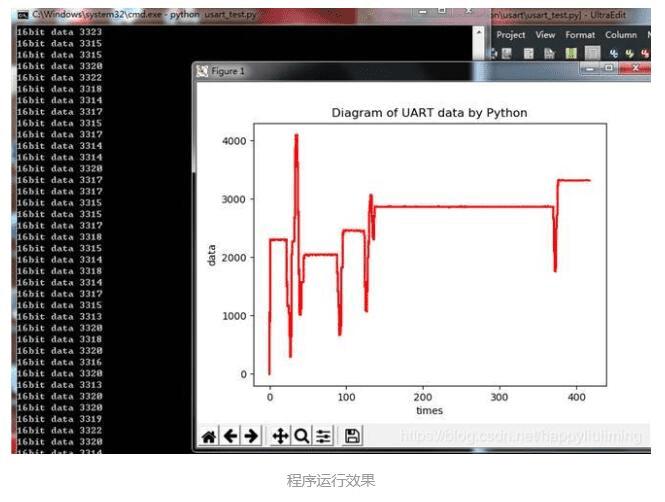Click the cmd.exe title bar icon

[22, 15]
